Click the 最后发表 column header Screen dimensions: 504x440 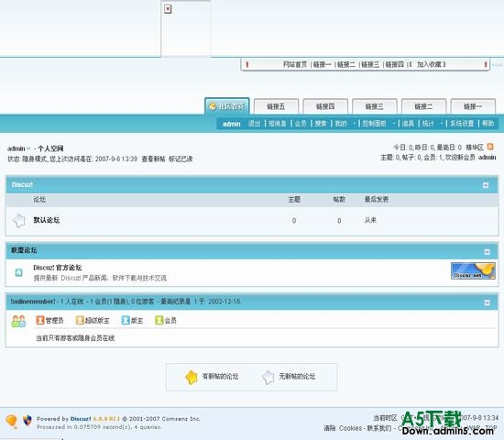coord(377,200)
